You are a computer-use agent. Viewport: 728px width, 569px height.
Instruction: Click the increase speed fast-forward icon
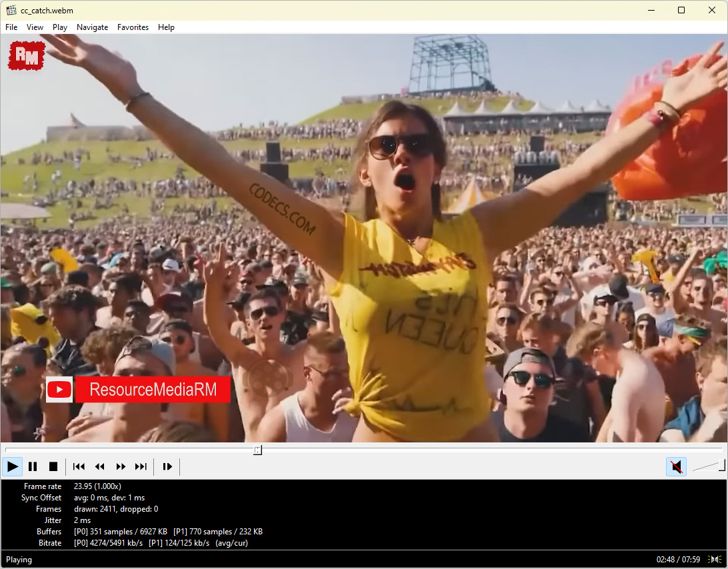[x=121, y=466]
